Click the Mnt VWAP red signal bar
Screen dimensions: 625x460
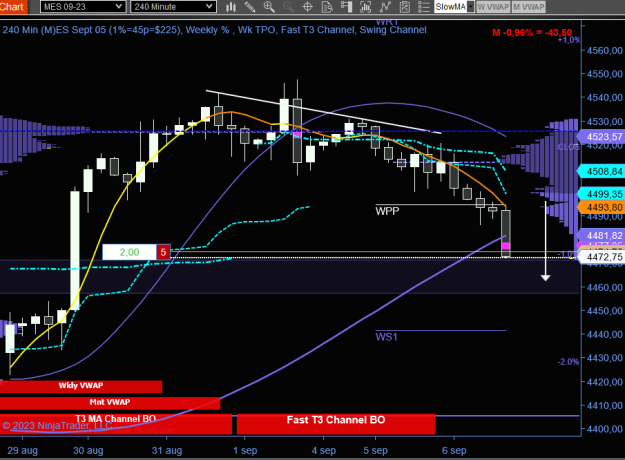pyautogui.click(x=110, y=403)
